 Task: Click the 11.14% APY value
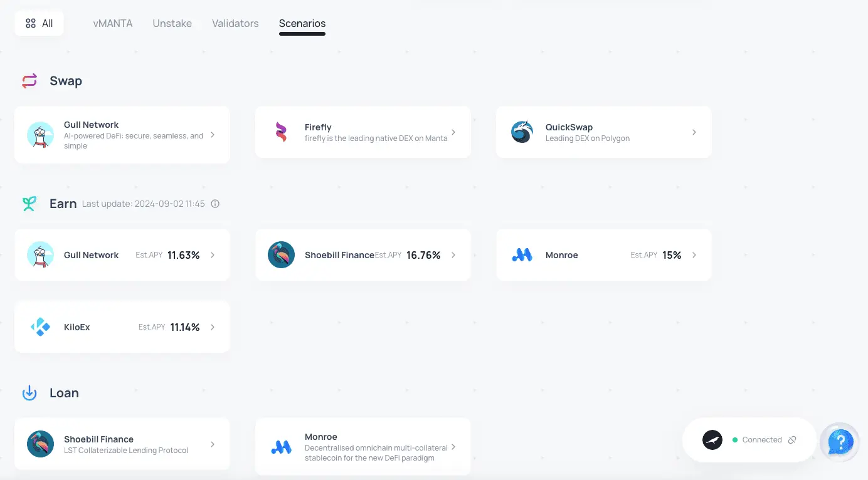(x=185, y=327)
